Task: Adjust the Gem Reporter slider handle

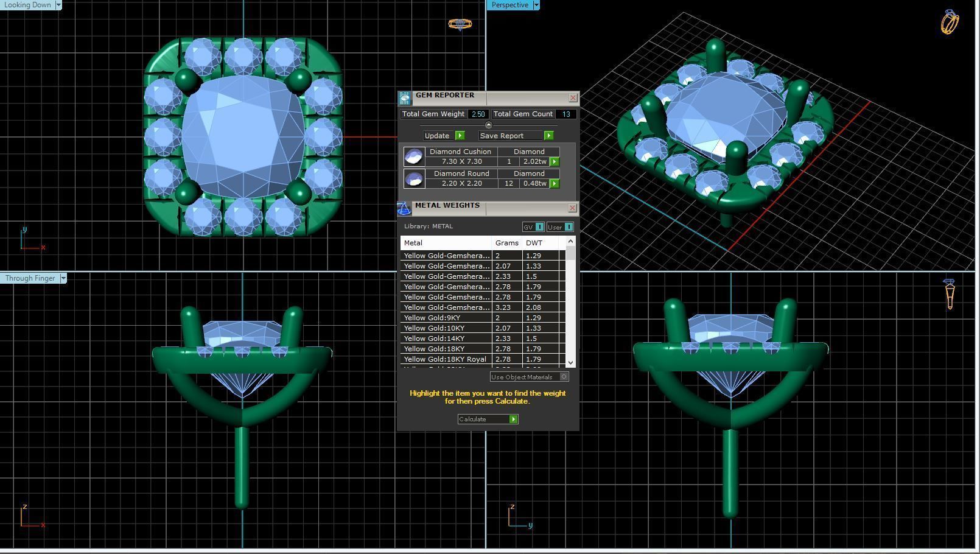Action: 488,125
